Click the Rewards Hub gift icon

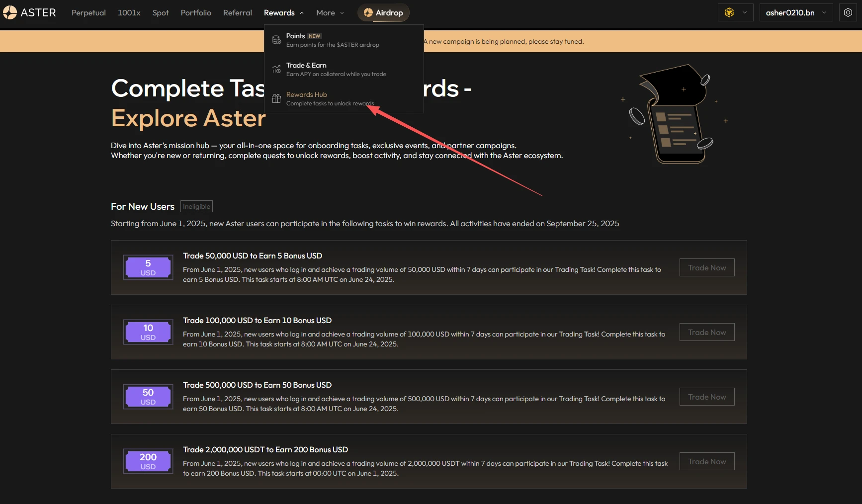point(276,98)
